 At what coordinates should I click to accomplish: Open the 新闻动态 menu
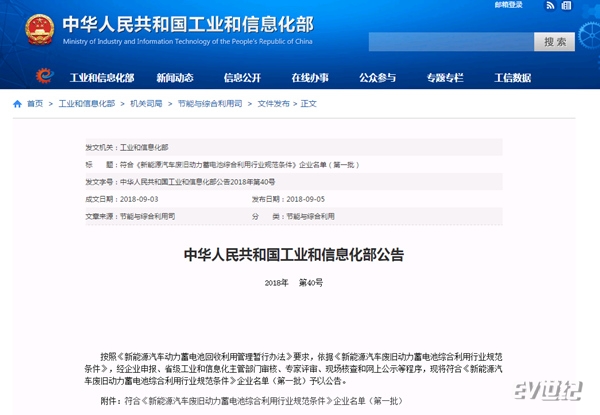[175, 78]
